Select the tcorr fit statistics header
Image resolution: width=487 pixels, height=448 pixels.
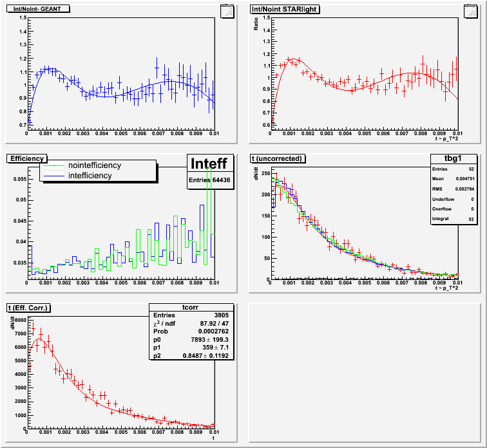tap(190, 307)
